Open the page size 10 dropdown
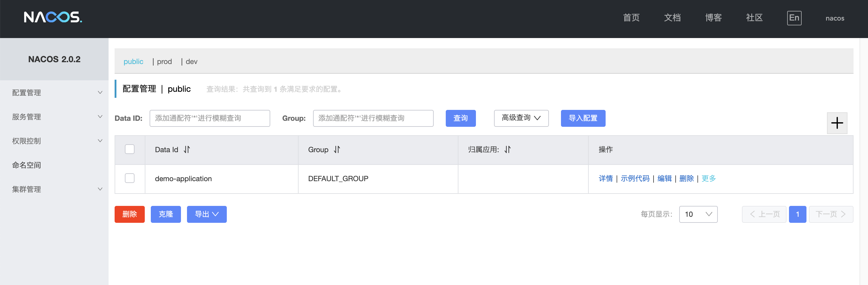 pos(698,214)
